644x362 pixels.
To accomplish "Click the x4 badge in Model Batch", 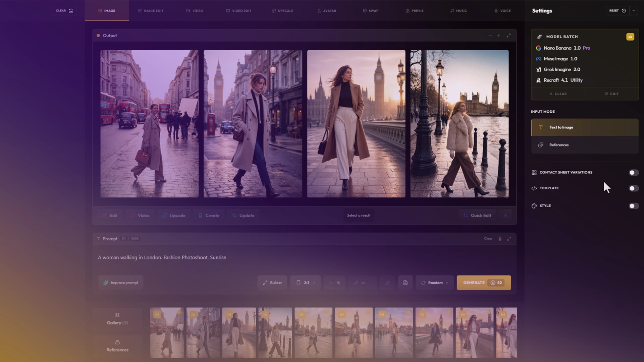I will (x=630, y=37).
